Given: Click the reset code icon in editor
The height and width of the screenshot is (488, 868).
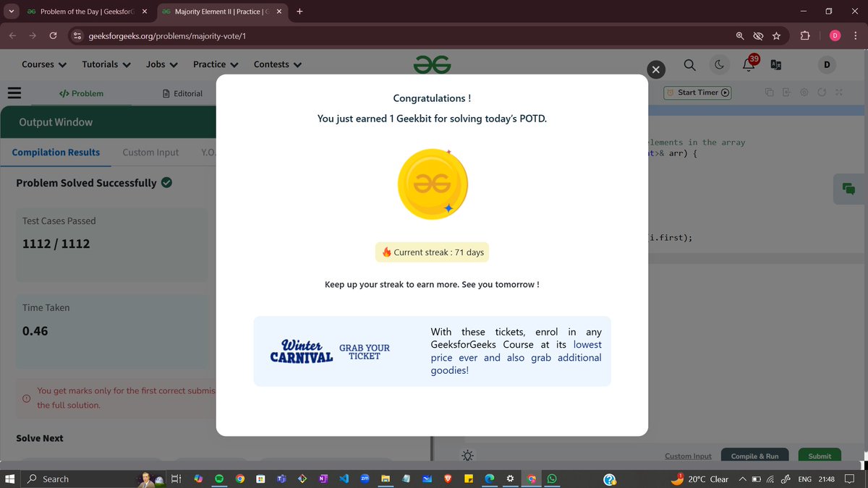Looking at the screenshot, I should tap(822, 93).
